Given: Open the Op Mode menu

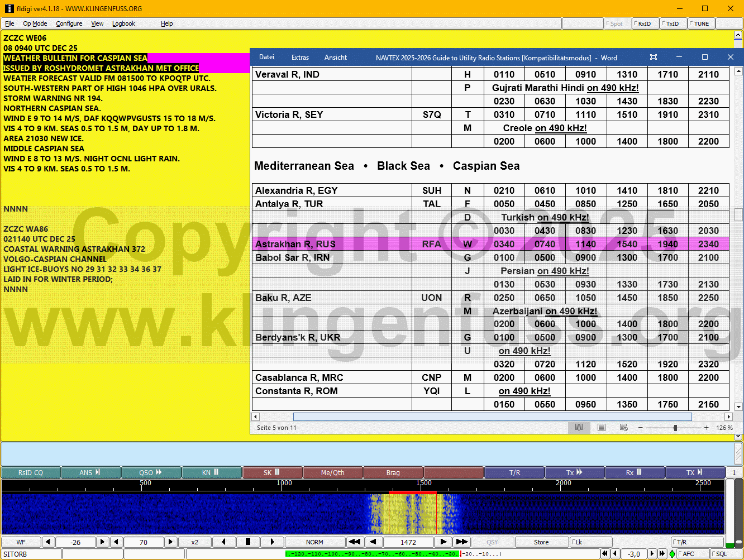Looking at the screenshot, I should 35,23.
